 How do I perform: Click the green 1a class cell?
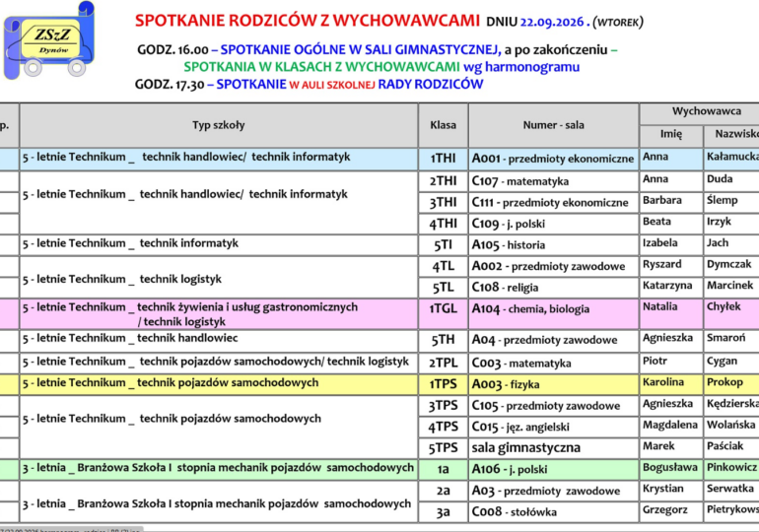pos(443,469)
